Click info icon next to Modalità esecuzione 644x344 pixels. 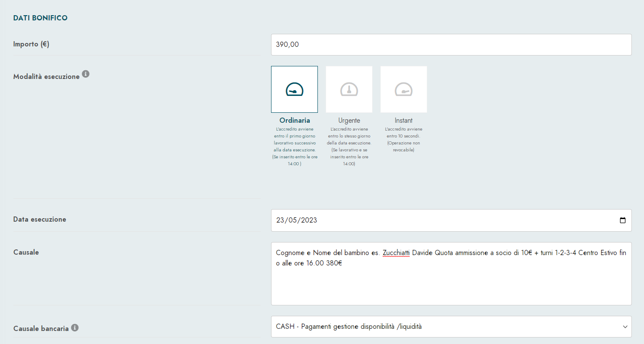(x=85, y=74)
